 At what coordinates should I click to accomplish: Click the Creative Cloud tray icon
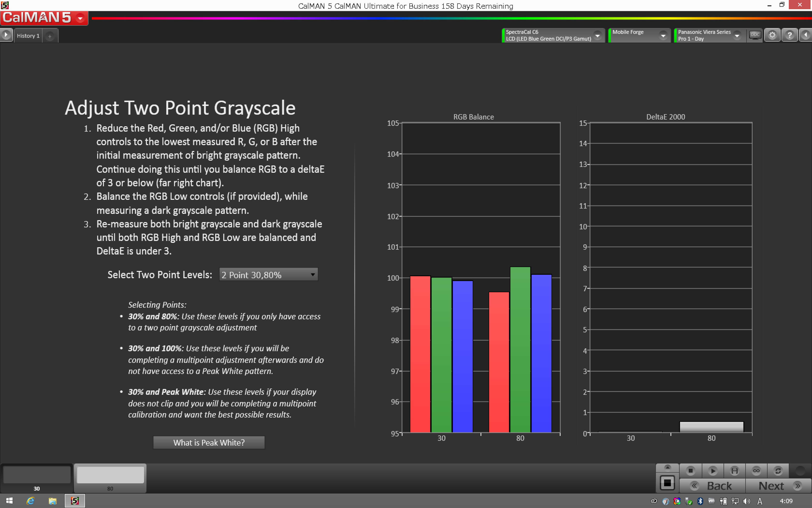coord(654,501)
